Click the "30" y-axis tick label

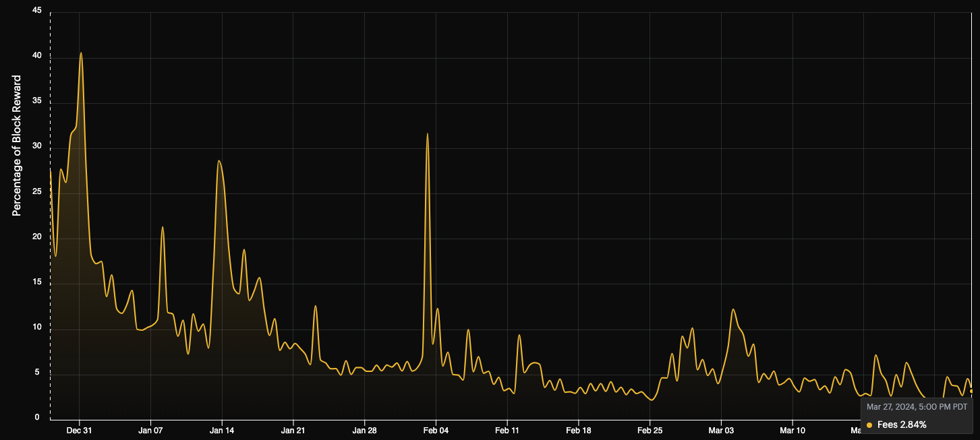point(36,146)
